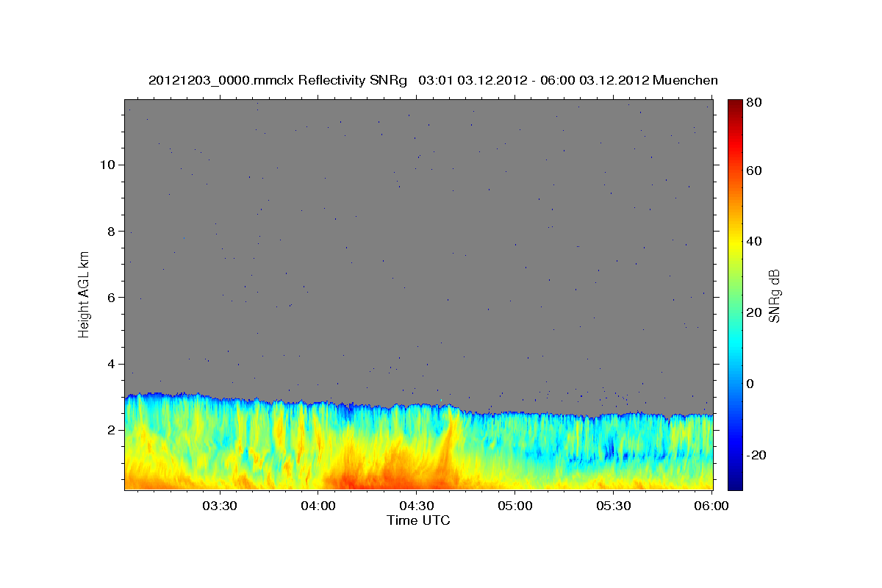Click the 04:00 time tick label
This screenshot has height=588, width=882.
[x=318, y=506]
